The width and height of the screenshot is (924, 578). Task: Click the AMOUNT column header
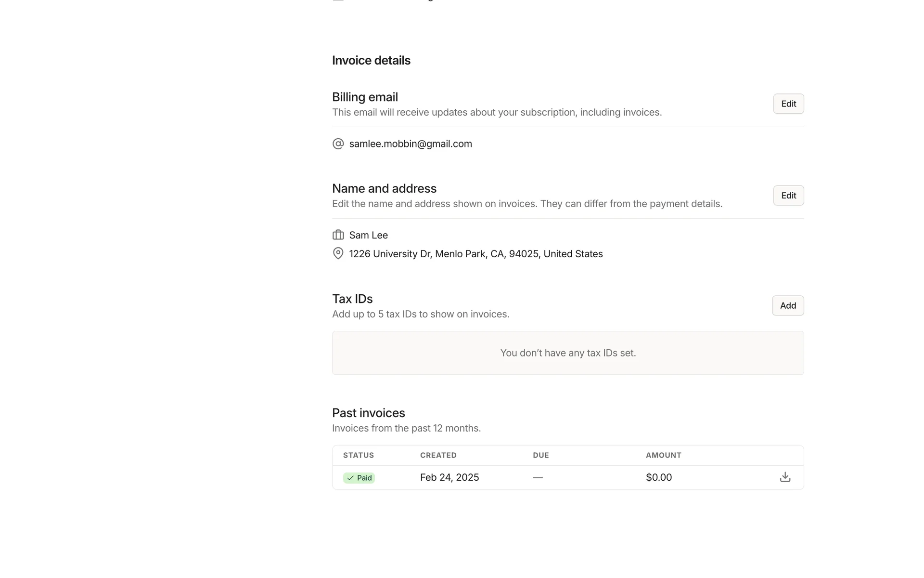pos(664,455)
